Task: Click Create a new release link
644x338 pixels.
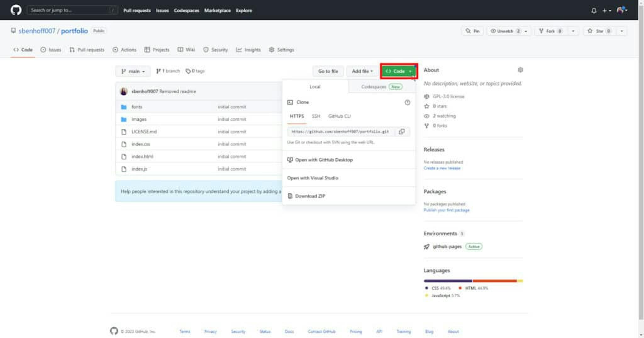Action: [442, 168]
